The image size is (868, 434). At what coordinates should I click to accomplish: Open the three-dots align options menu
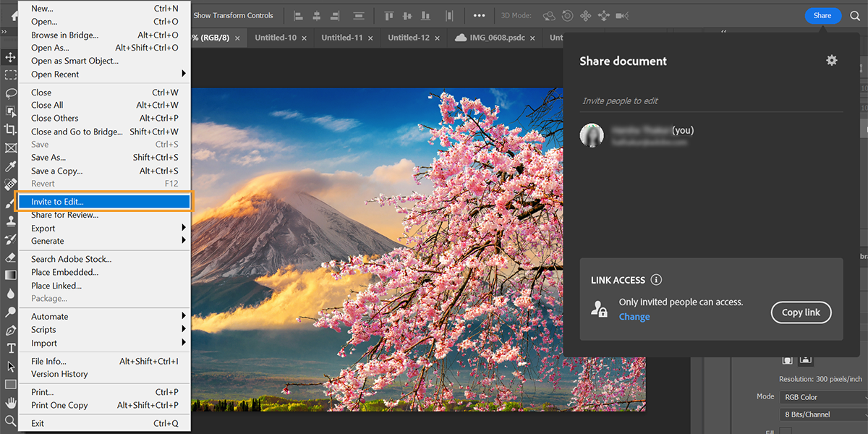click(479, 15)
